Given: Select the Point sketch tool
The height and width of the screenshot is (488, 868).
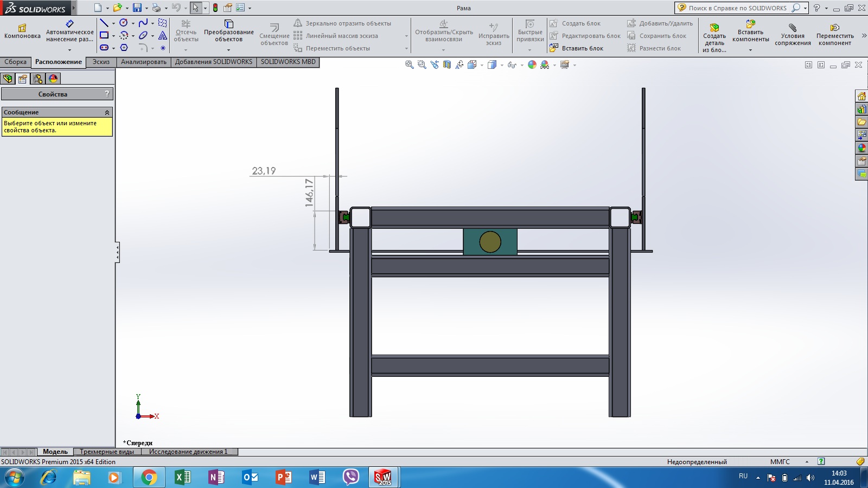Looking at the screenshot, I should pyautogui.click(x=163, y=48).
